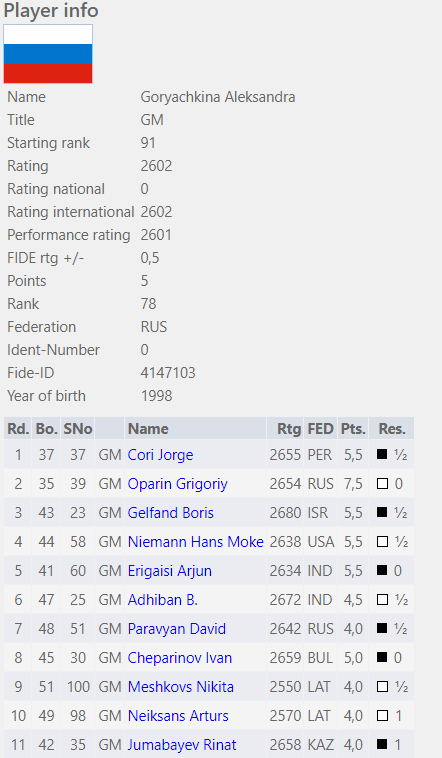The width and height of the screenshot is (442, 758).
Task: Open Meshkovs Nikita player link
Action: (x=180, y=687)
